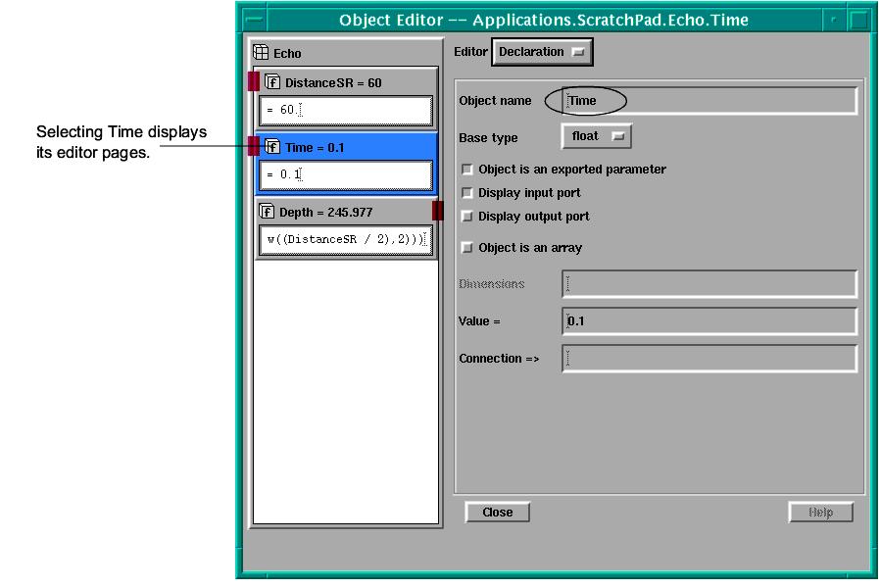Open the window menu in title bar
Image resolution: width=880 pixels, height=588 pixels.
coord(254,20)
